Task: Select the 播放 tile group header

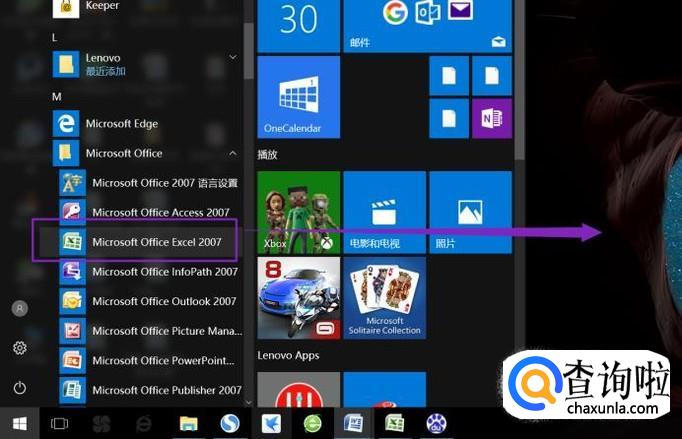Action: click(x=267, y=154)
